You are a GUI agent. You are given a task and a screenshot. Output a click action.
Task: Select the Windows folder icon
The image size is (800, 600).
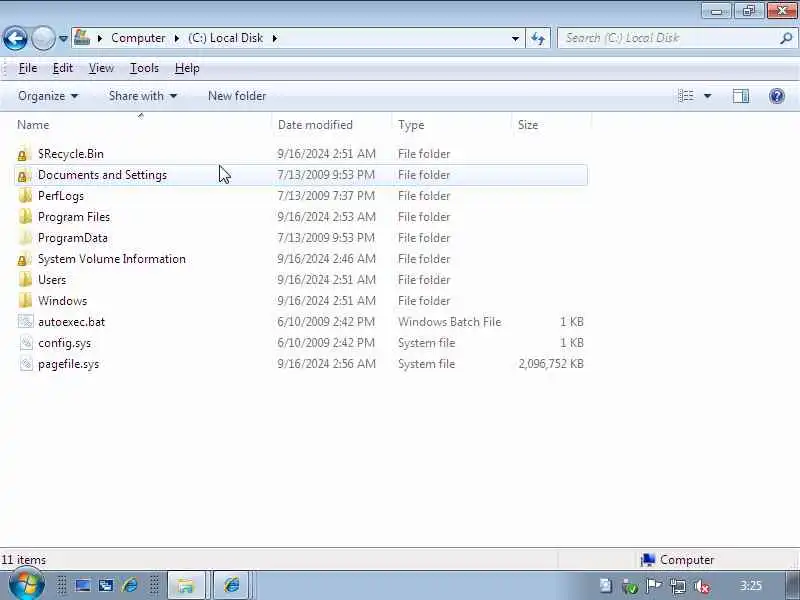pyautogui.click(x=25, y=301)
